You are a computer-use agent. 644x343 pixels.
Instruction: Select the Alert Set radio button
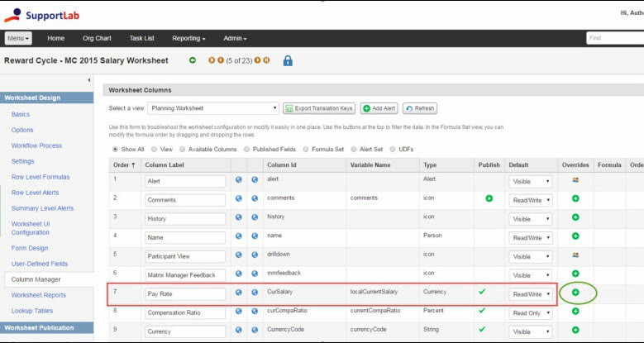[353, 149]
